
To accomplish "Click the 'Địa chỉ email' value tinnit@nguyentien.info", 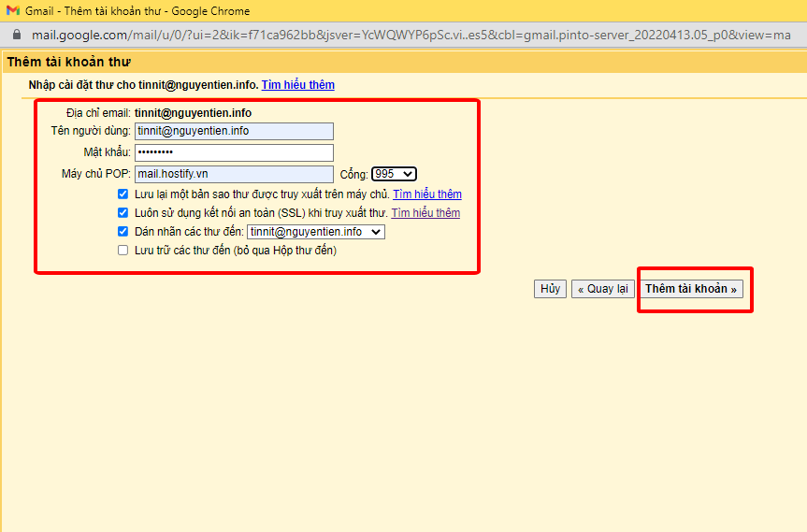I will (193, 113).
